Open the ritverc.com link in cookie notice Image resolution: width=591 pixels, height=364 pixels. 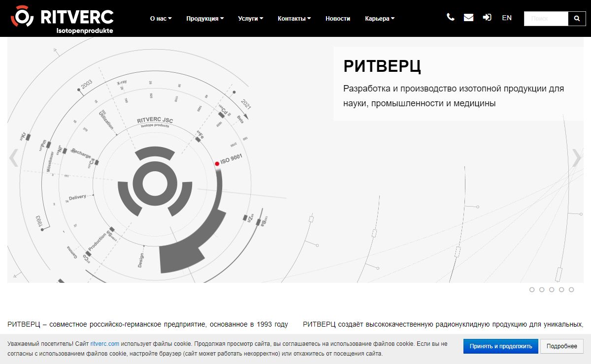[x=105, y=344]
